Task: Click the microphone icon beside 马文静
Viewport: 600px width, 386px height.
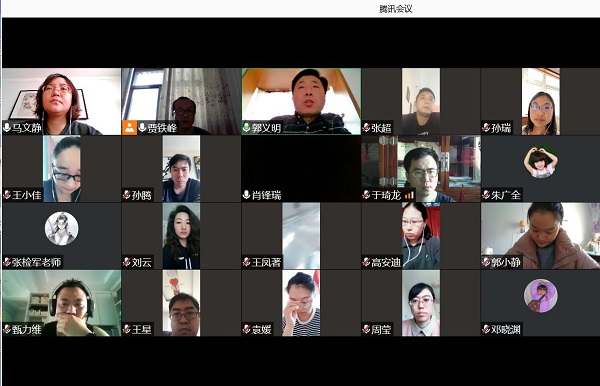Action: pyautogui.click(x=7, y=127)
